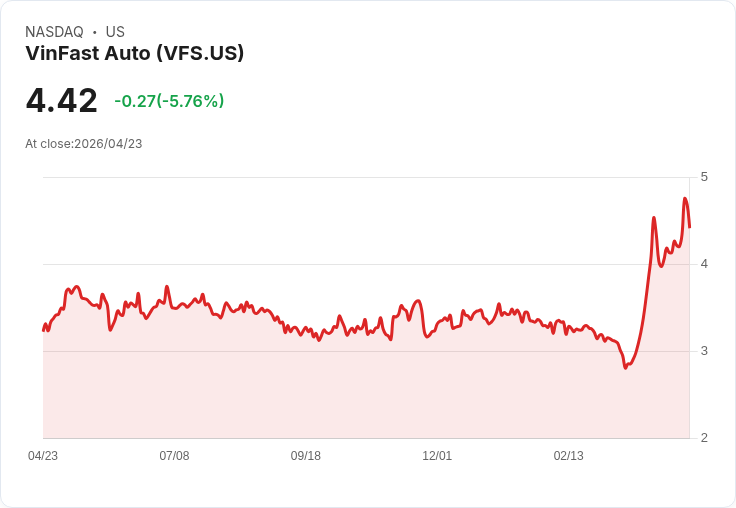Click the 07/08 date axis label
This screenshot has height=508, width=736.
click(174, 455)
